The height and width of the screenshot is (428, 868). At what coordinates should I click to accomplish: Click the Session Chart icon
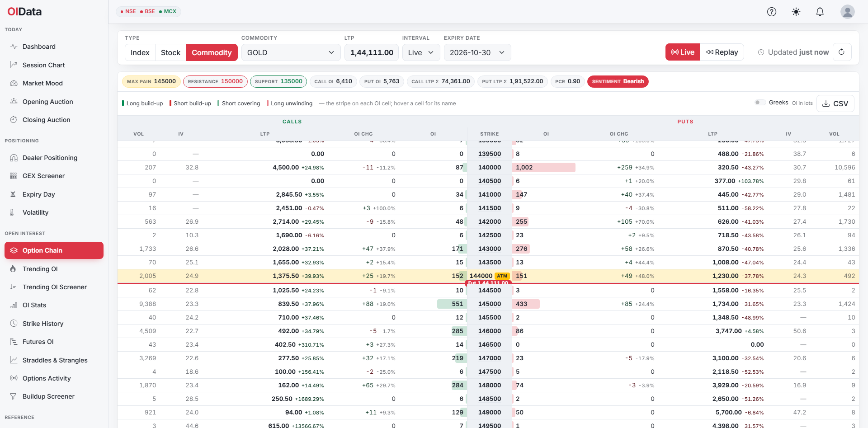(14, 65)
